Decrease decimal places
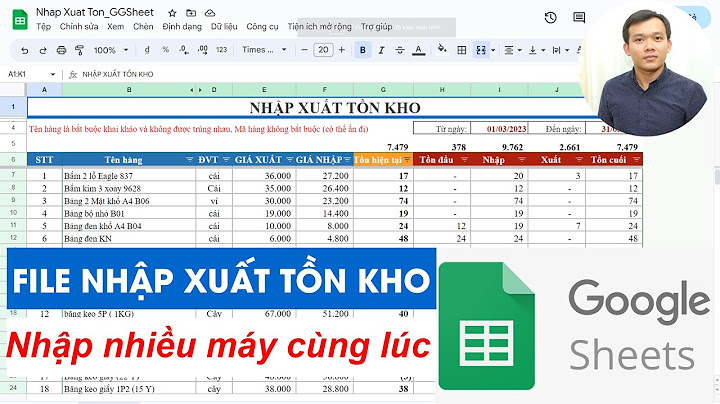 tap(184, 50)
